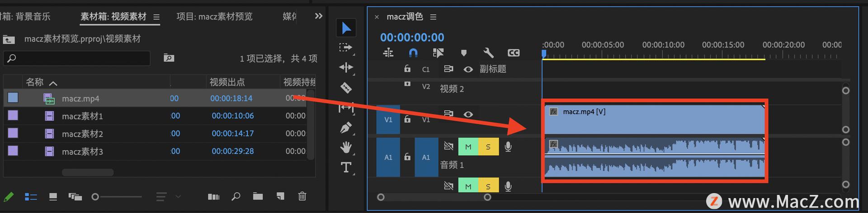Toggle the green pencil read/write icon
Image resolution: width=868 pixels, height=213 pixels.
(x=9, y=197)
